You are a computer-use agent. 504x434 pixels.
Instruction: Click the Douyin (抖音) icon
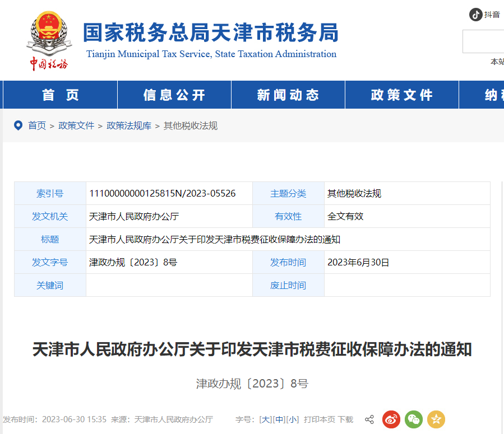(476, 15)
